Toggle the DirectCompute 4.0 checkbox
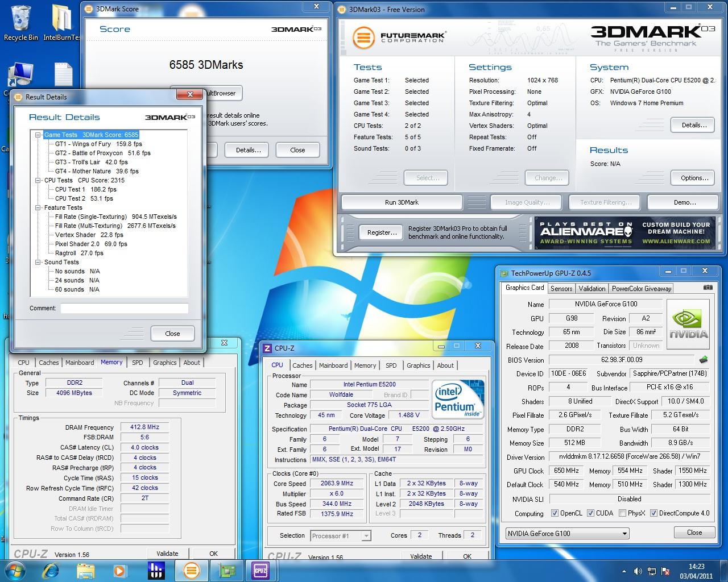Image resolution: width=728 pixels, height=582 pixels. pyautogui.click(x=653, y=513)
